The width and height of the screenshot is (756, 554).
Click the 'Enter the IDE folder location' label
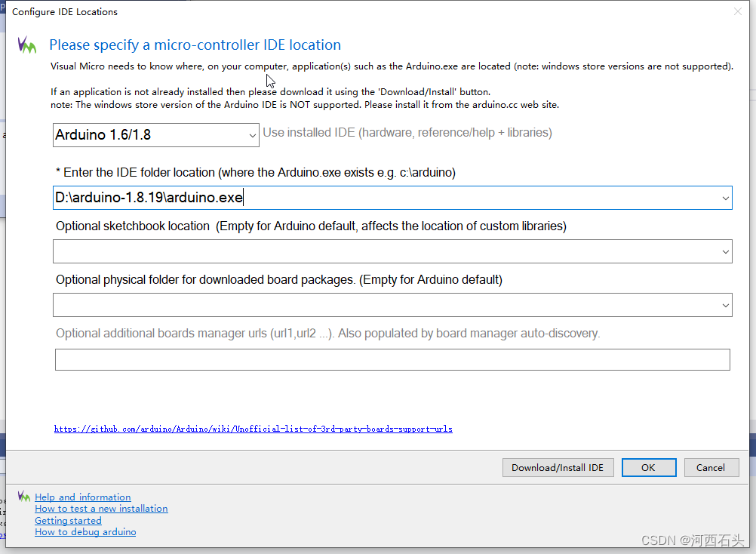click(256, 173)
